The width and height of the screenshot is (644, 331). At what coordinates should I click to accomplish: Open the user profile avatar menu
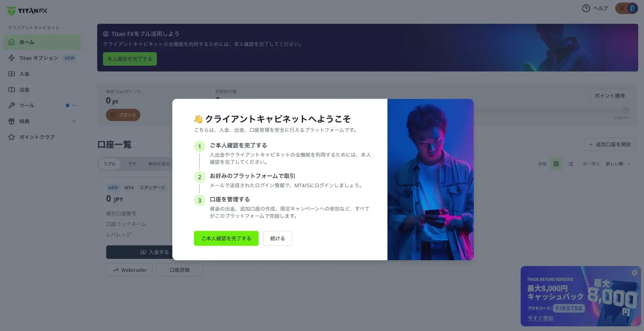[627, 8]
